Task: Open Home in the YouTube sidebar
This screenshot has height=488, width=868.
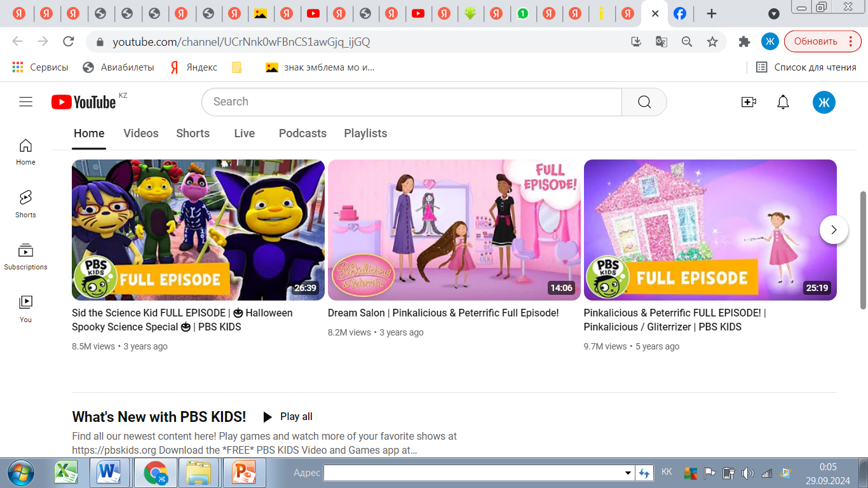Action: coord(25,152)
